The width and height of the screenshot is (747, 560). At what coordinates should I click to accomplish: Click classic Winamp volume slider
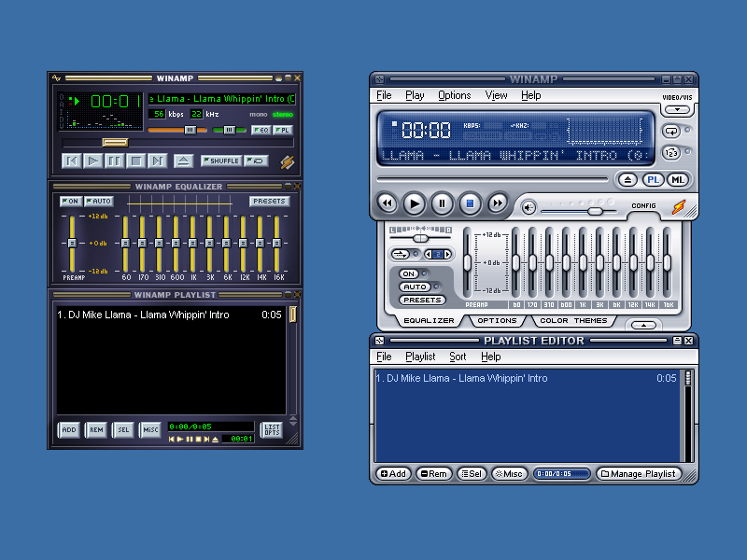(190, 130)
